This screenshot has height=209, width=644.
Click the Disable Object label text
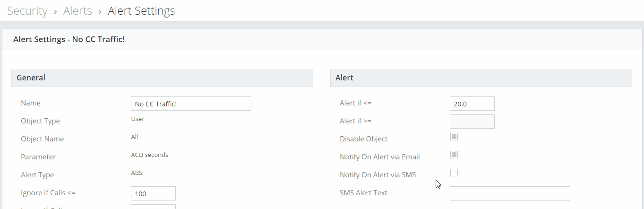(x=363, y=139)
